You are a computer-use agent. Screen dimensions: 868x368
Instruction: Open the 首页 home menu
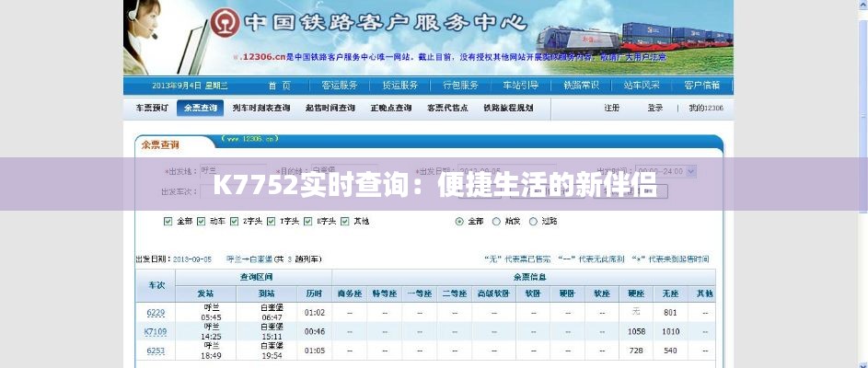pyautogui.click(x=280, y=86)
